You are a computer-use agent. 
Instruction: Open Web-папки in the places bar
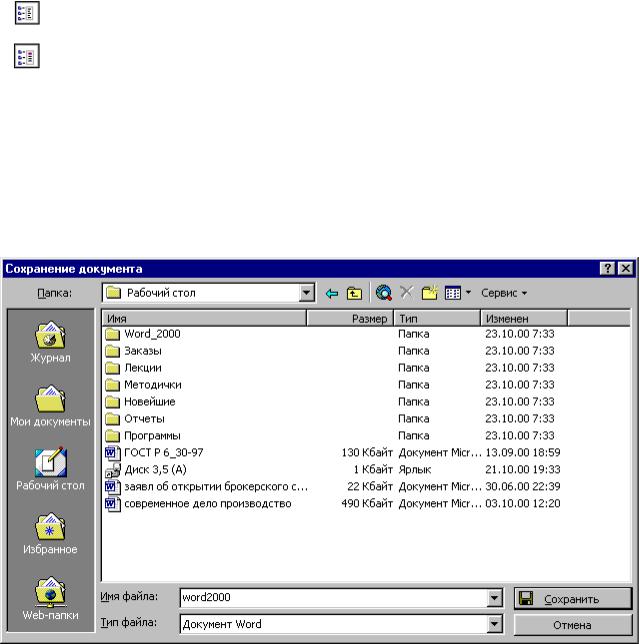click(50, 598)
